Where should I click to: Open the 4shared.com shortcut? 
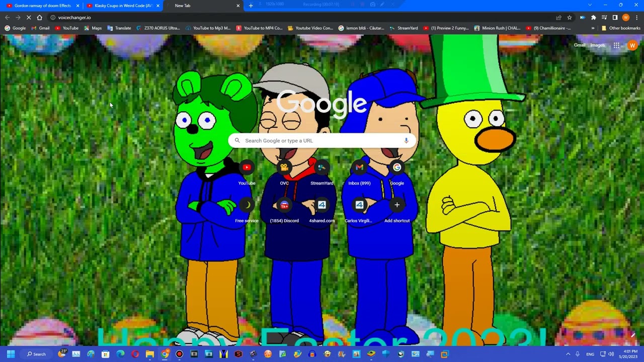point(322,211)
